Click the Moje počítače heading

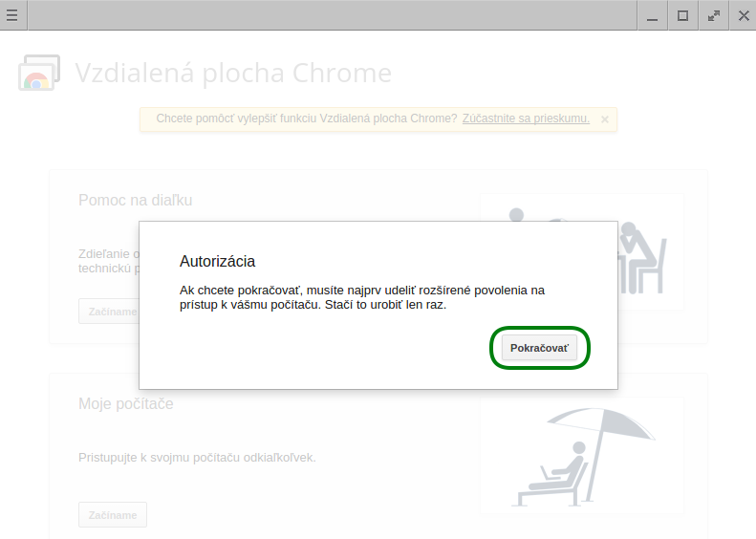coord(126,403)
